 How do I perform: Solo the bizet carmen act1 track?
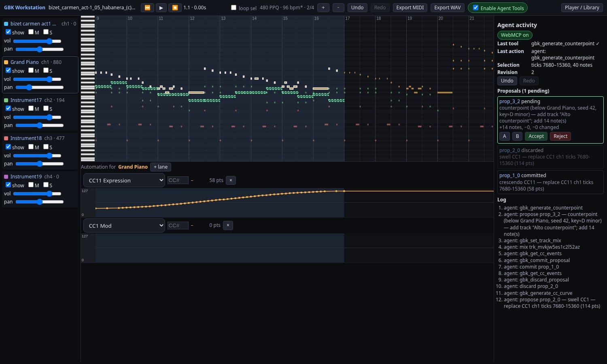(x=46, y=32)
